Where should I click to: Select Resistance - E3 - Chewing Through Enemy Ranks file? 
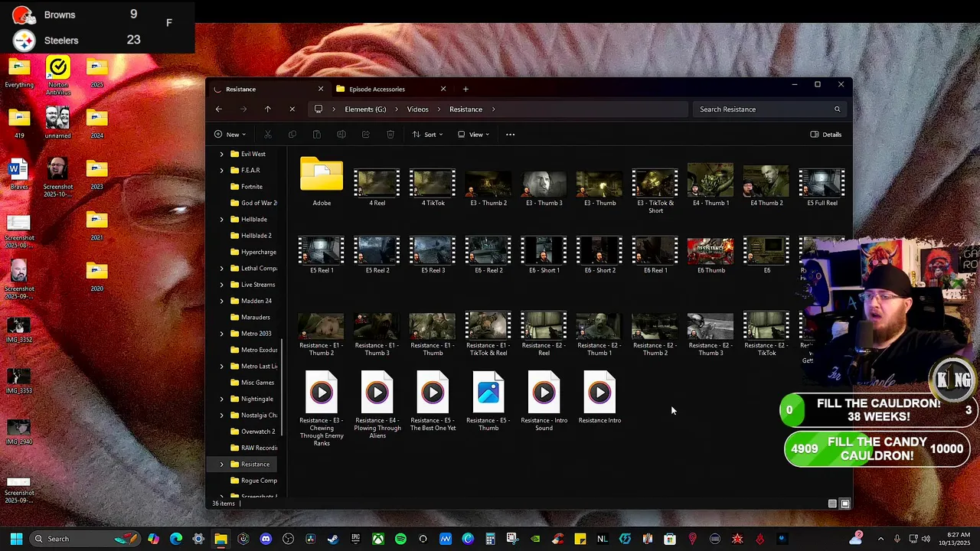[x=322, y=408]
